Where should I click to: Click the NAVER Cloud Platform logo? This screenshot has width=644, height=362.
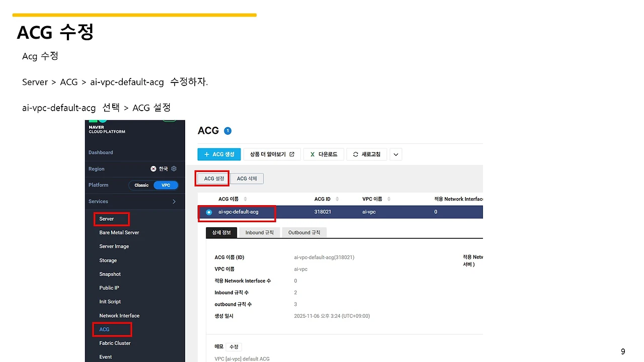click(x=106, y=129)
